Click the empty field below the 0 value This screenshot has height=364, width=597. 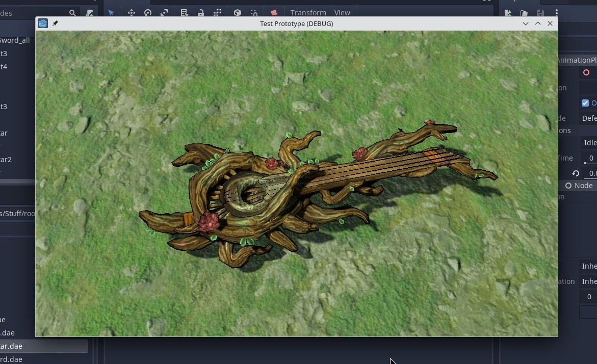pos(588,312)
